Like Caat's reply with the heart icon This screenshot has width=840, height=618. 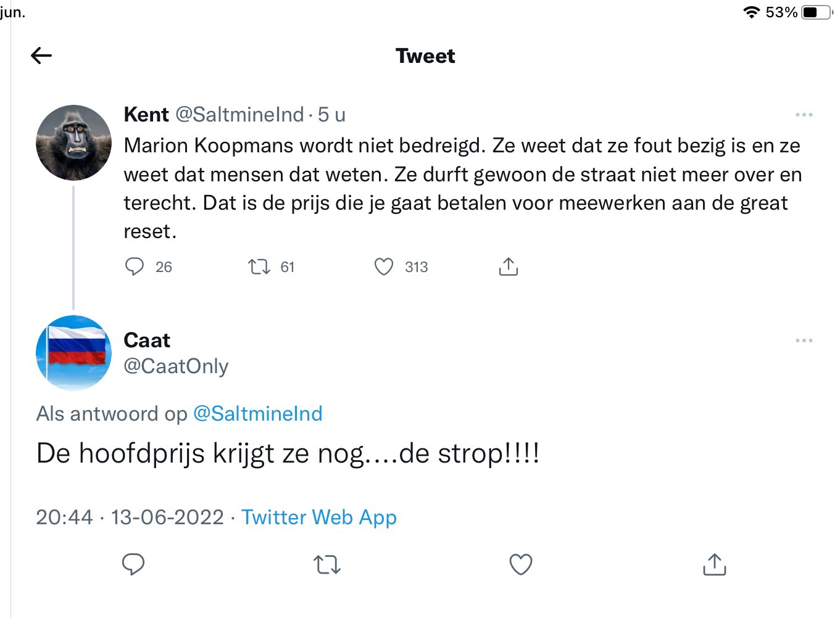click(x=521, y=564)
